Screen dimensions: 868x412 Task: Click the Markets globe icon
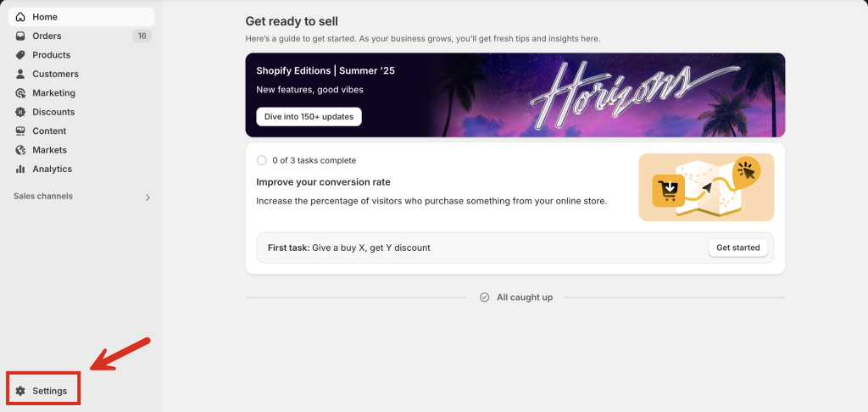(20, 150)
